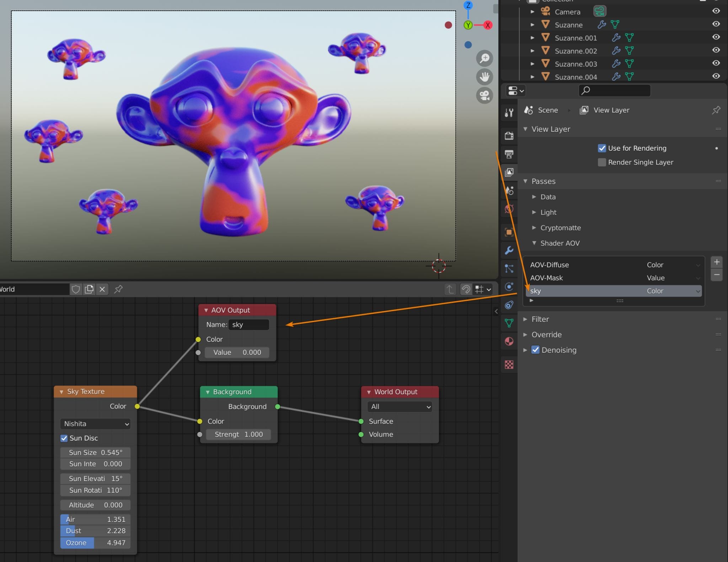The height and width of the screenshot is (562, 728).
Task: Remove selected AOV using the minus button
Action: 717,274
